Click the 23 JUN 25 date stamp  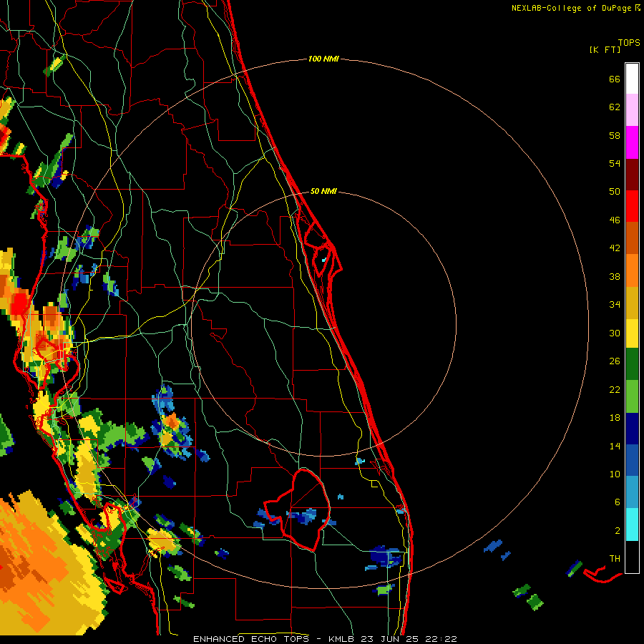coord(389,639)
